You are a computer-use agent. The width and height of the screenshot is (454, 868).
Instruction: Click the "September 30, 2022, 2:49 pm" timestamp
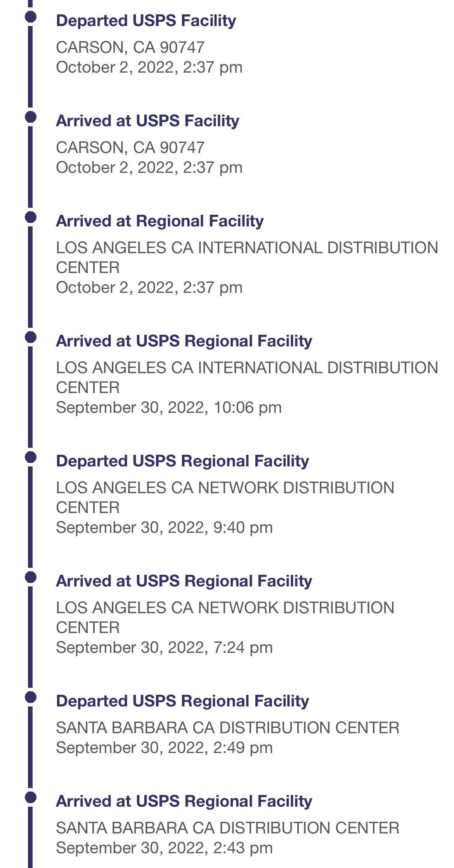[164, 748]
